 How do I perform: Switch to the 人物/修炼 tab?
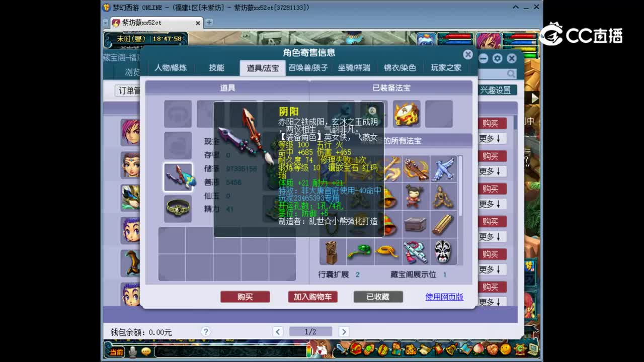click(x=171, y=67)
